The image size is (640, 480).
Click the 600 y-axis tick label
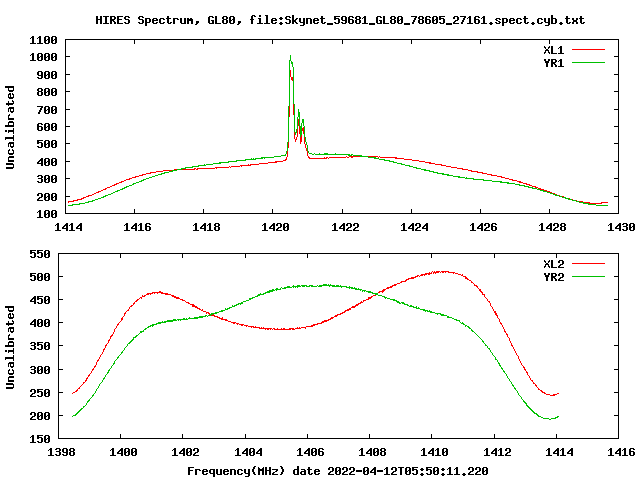point(47,127)
